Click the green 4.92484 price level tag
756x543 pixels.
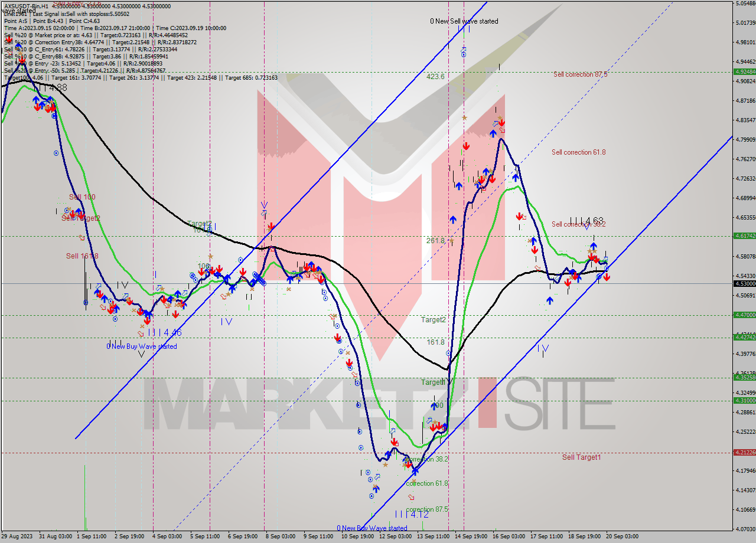pos(744,71)
